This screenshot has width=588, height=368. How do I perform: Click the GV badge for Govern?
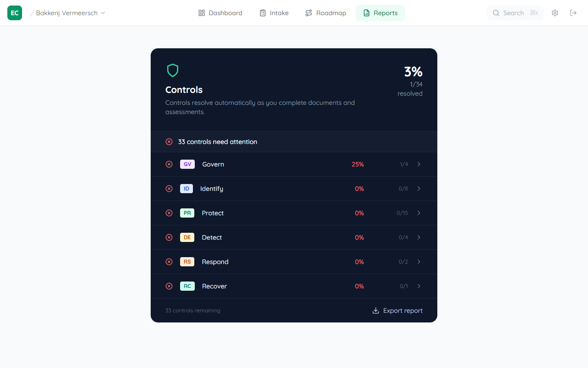click(187, 164)
